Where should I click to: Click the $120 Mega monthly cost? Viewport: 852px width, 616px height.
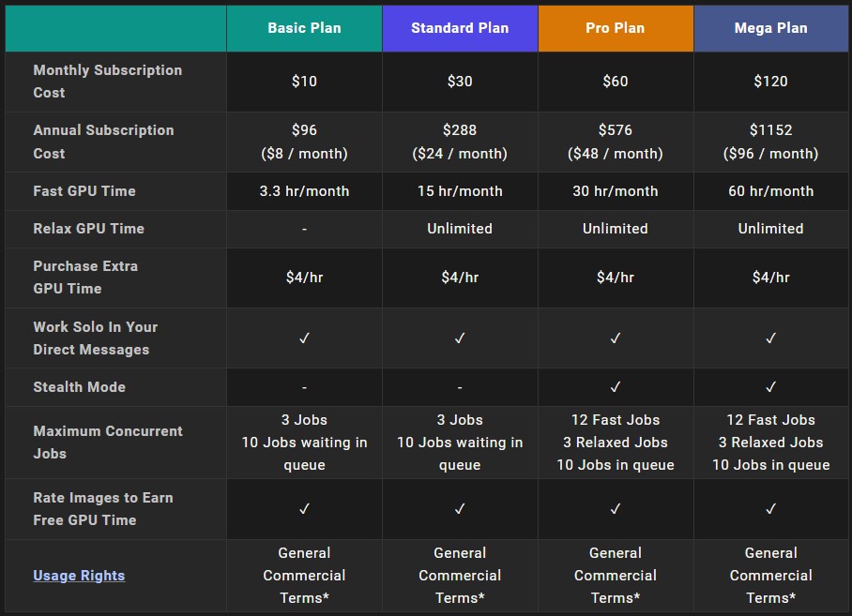(x=771, y=82)
